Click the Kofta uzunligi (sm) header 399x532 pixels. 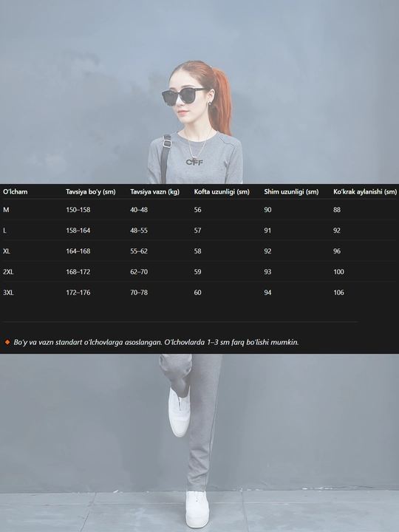[x=222, y=192]
